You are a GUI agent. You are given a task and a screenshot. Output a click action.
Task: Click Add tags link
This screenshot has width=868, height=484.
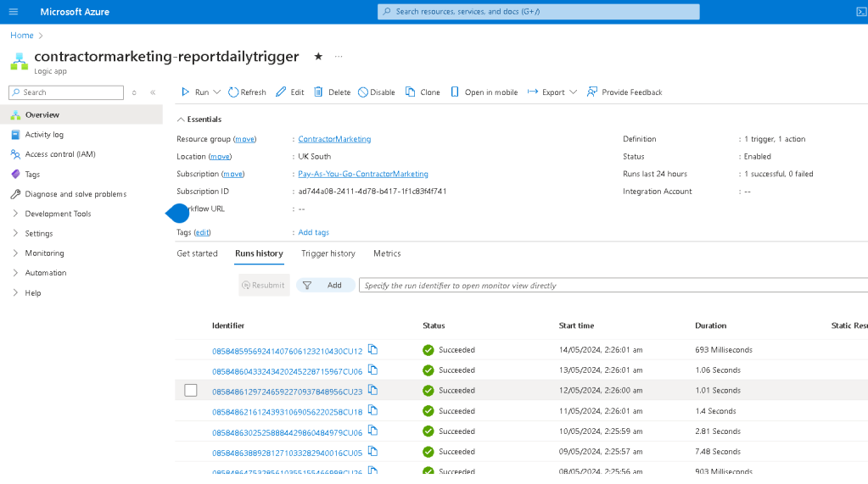point(313,232)
